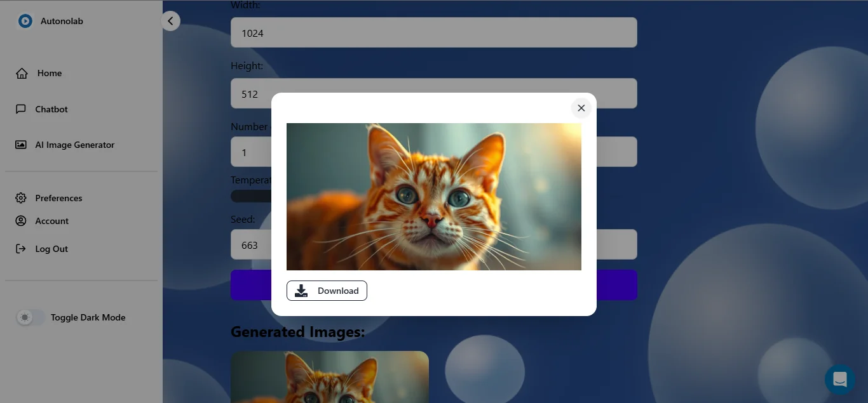The width and height of the screenshot is (868, 403).
Task: Open the cat thumbnail under Generated Images
Action: pyautogui.click(x=330, y=377)
